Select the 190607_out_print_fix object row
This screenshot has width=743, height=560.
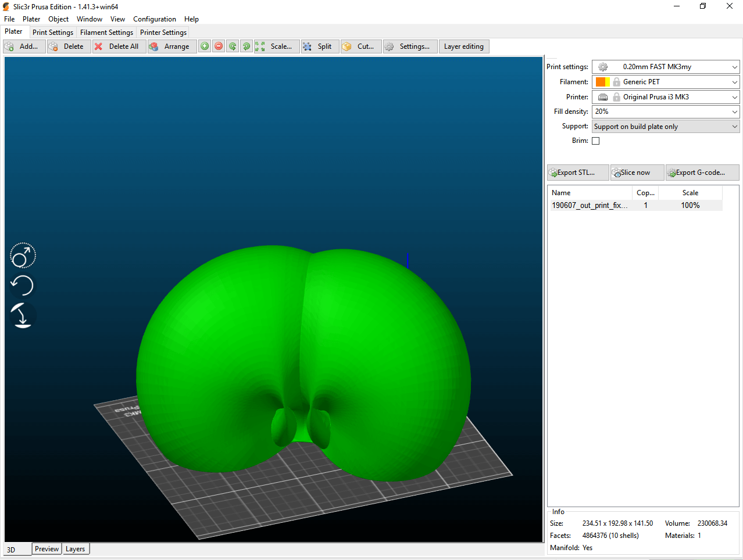click(x=637, y=205)
